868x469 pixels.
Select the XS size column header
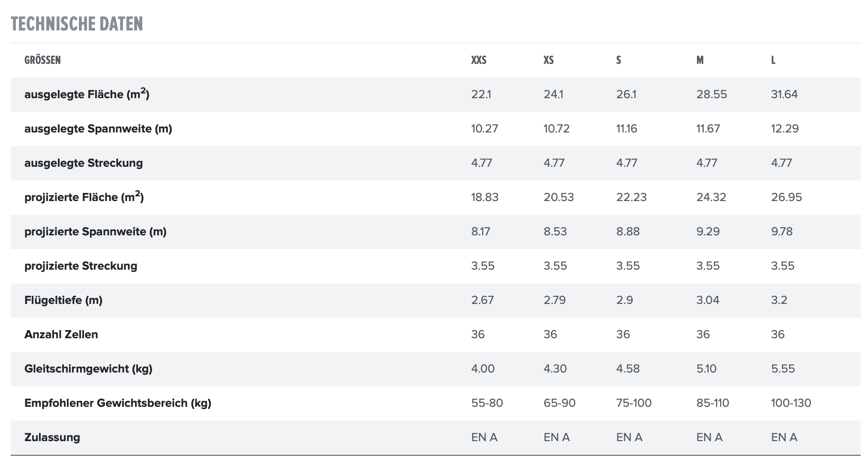coord(548,60)
